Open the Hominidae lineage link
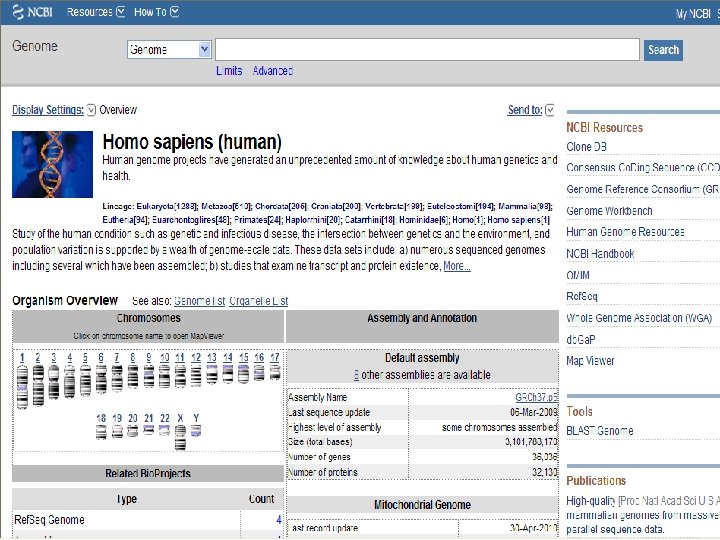720x540 pixels. click(417, 220)
